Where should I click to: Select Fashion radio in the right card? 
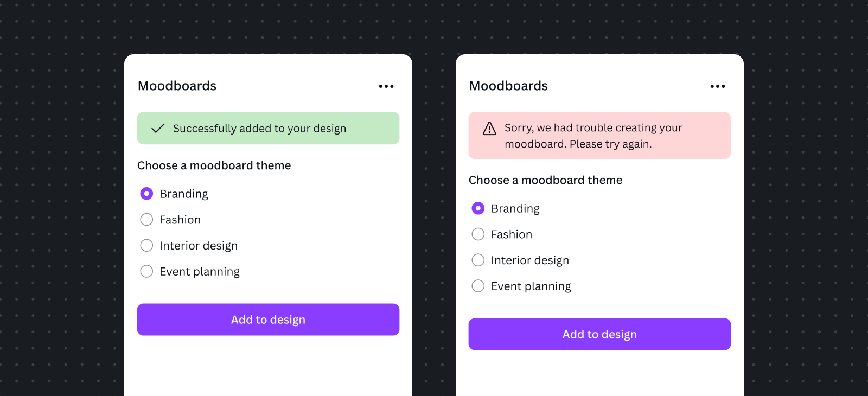coord(478,234)
